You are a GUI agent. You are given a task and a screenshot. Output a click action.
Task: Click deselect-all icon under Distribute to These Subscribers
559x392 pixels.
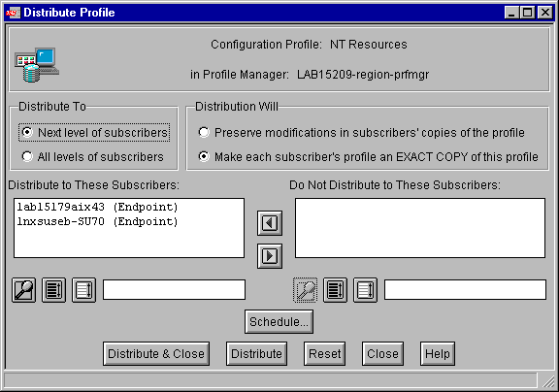[83, 290]
